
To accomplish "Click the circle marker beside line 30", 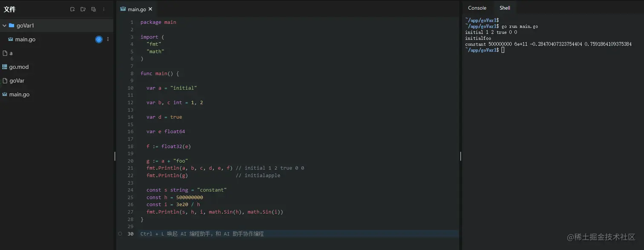I will tap(120, 234).
